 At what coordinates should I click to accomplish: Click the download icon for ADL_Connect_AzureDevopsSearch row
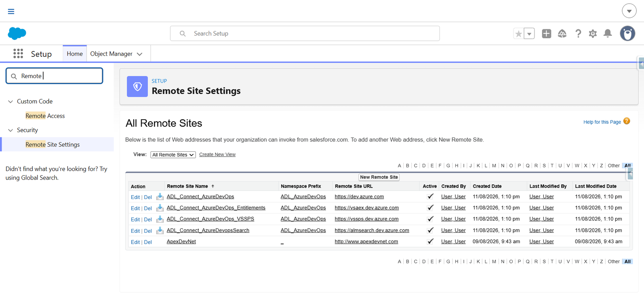point(160,230)
